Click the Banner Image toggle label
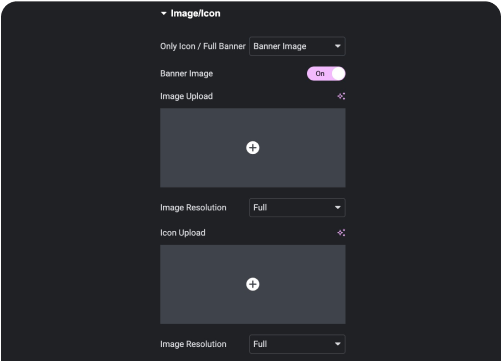This screenshot has width=501, height=361. click(186, 74)
